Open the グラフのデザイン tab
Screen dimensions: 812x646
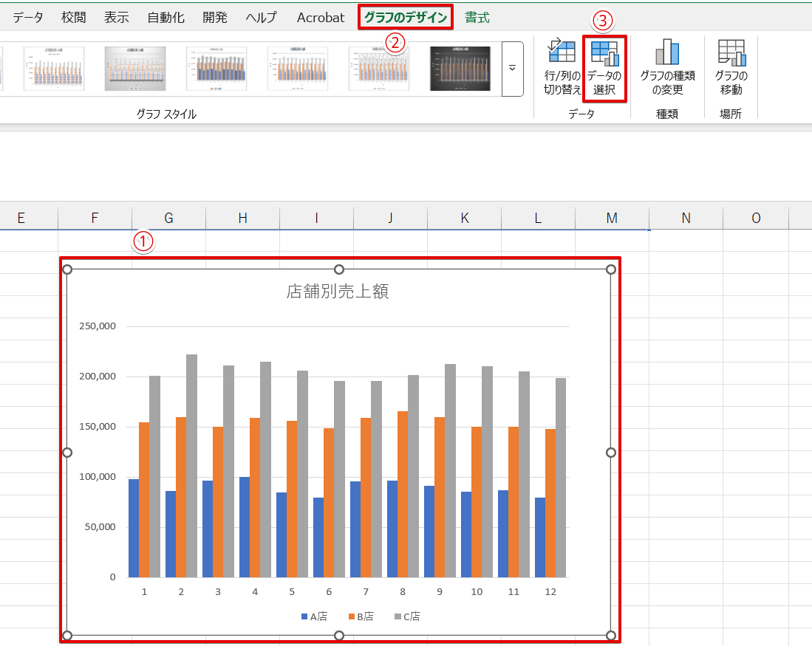pos(406,17)
